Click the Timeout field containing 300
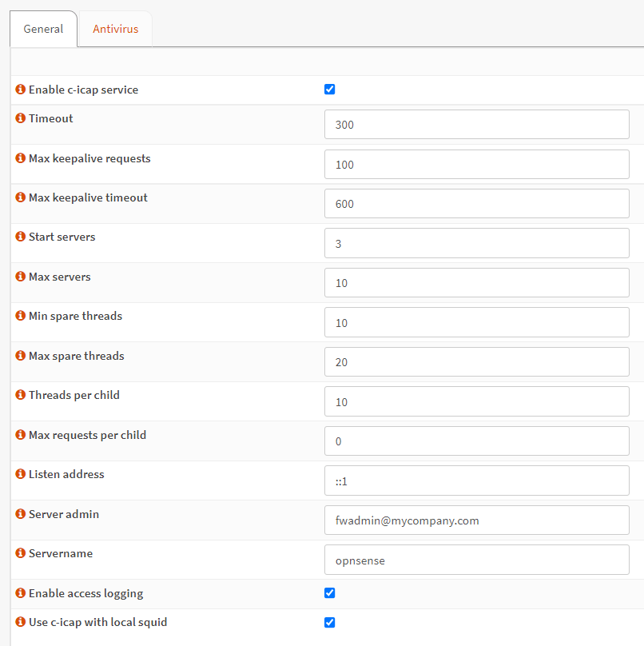This screenshot has width=644, height=646. (476, 125)
